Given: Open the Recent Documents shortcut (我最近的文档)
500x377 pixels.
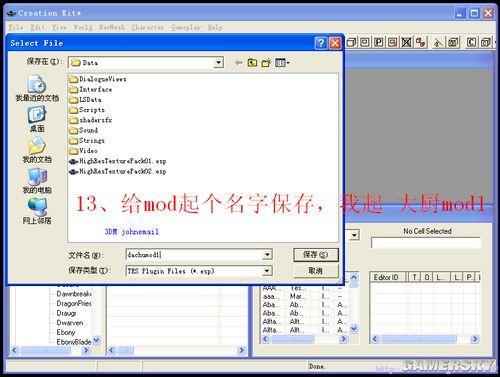Looking at the screenshot, I should click(x=37, y=88).
